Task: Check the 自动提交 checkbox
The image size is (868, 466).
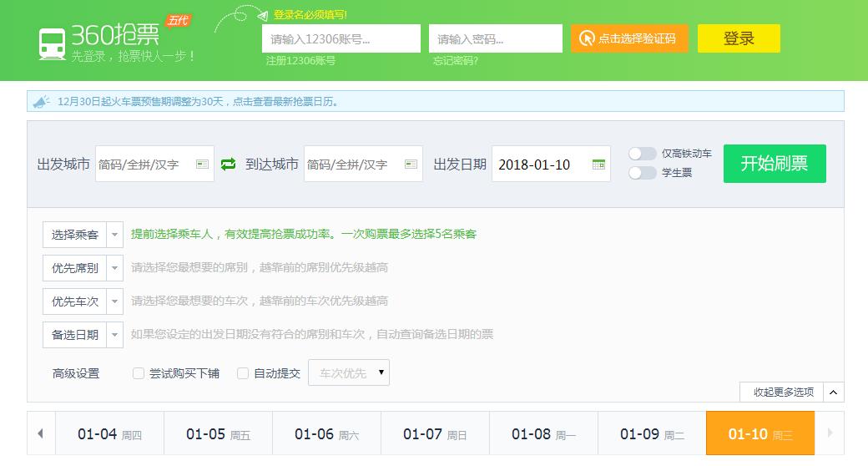Action: point(243,373)
